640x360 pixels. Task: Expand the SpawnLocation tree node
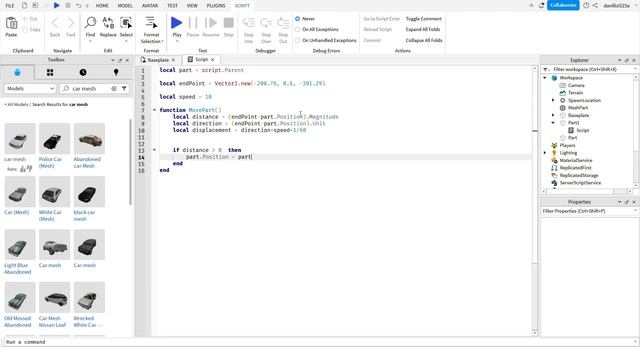553,100
